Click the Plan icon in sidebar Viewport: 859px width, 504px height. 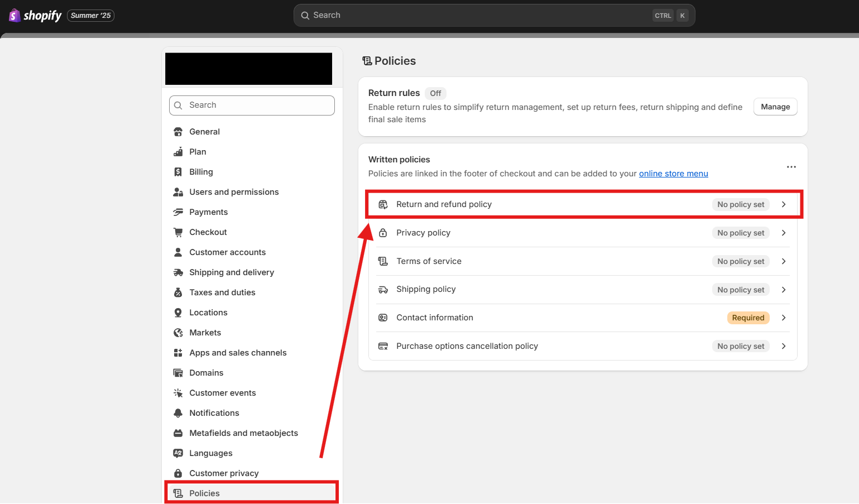[178, 152]
